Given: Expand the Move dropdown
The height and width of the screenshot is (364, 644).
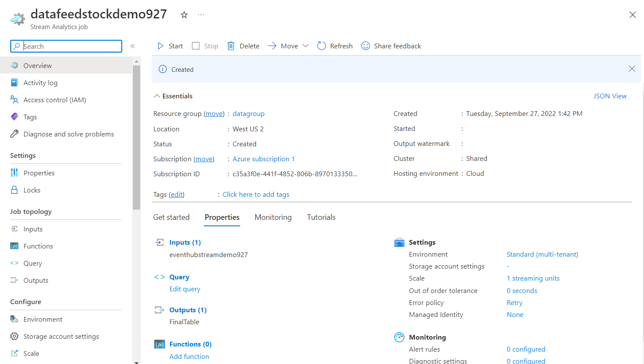Looking at the screenshot, I should pos(306,46).
